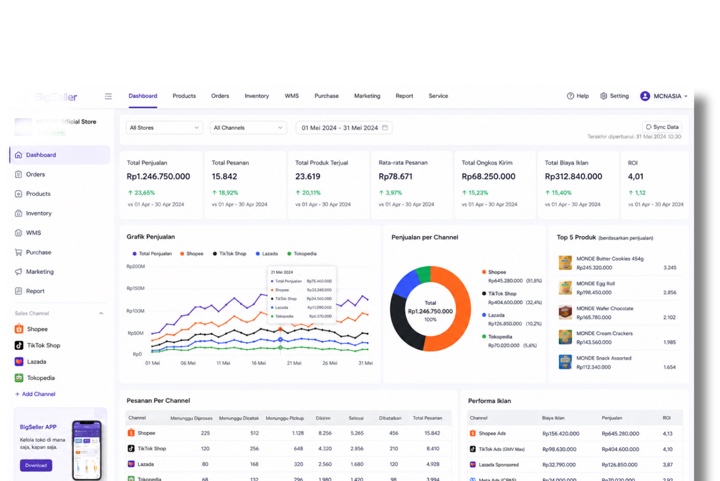Screen dimensions: 720x481
Task: Switch to the Marketing top tab
Action: click(367, 96)
